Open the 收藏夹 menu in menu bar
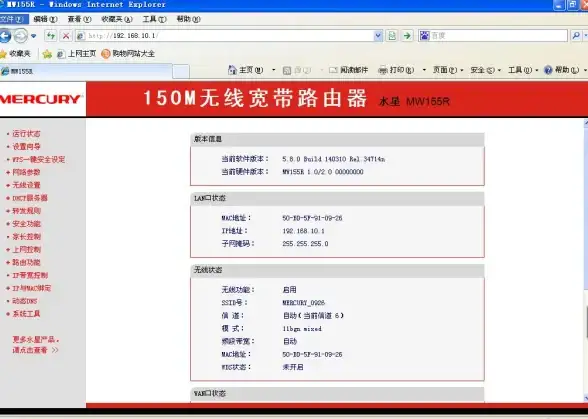 tap(117, 19)
